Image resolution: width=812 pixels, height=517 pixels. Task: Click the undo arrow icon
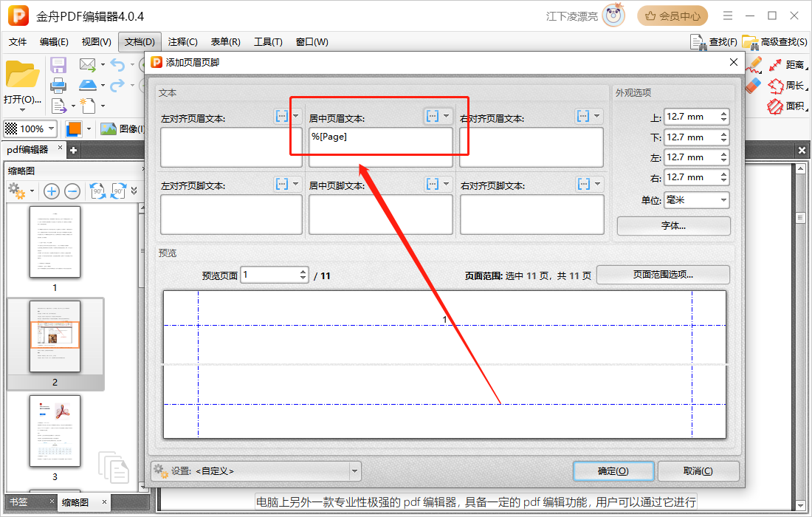117,65
